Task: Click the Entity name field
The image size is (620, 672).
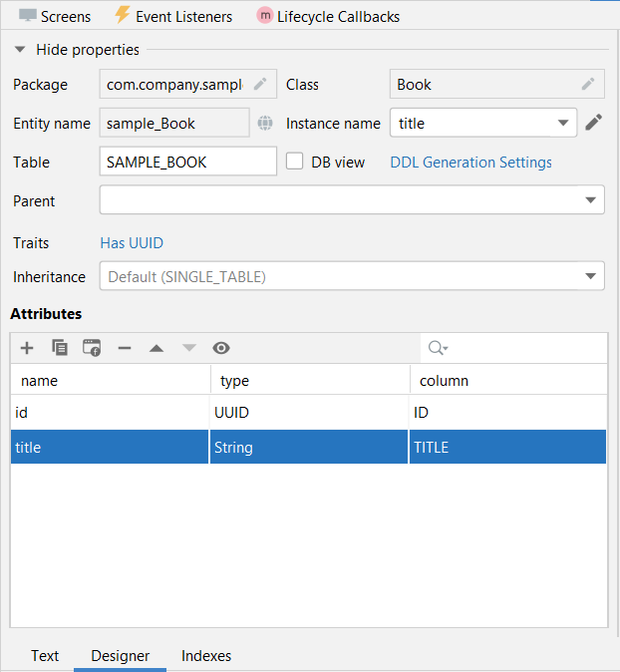Action: click(174, 123)
